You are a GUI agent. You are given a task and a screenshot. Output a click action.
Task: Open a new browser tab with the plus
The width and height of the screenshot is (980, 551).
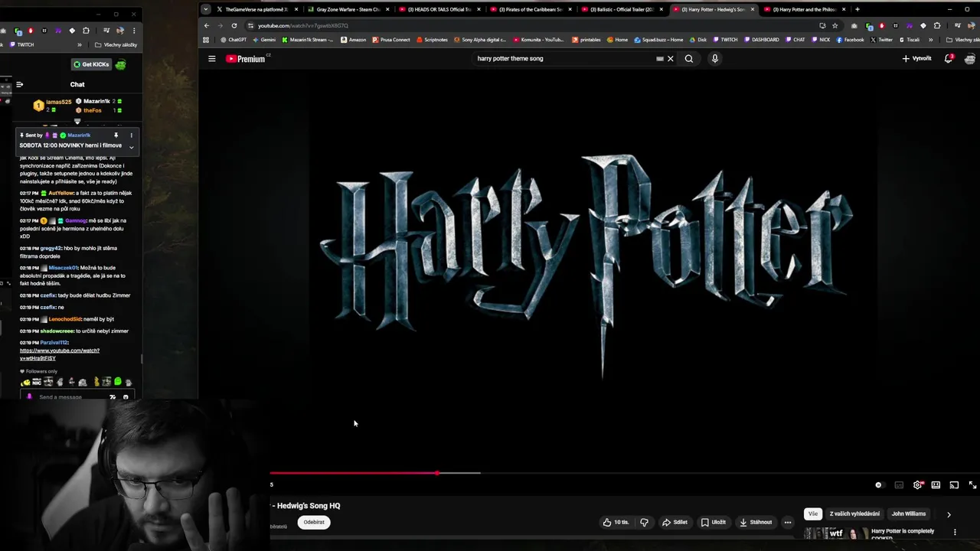857,9
